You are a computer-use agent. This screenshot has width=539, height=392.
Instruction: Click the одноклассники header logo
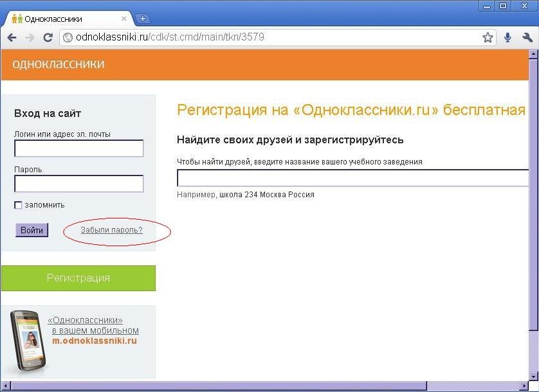click(x=59, y=64)
